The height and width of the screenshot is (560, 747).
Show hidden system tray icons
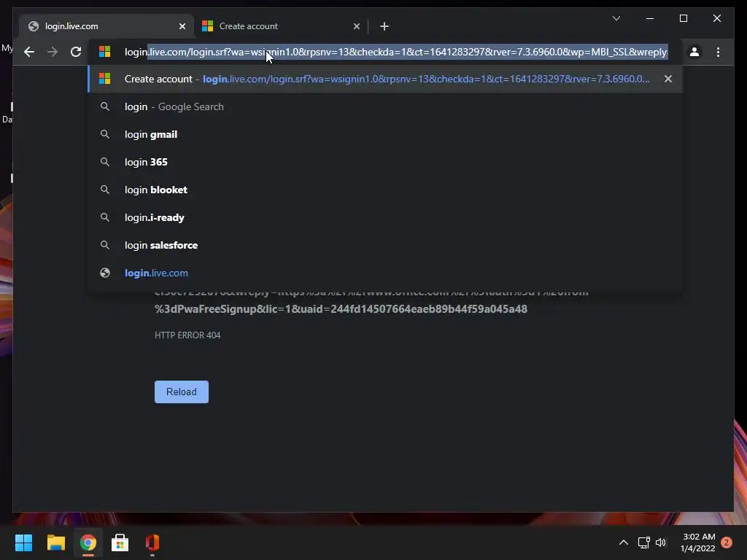[x=623, y=542]
